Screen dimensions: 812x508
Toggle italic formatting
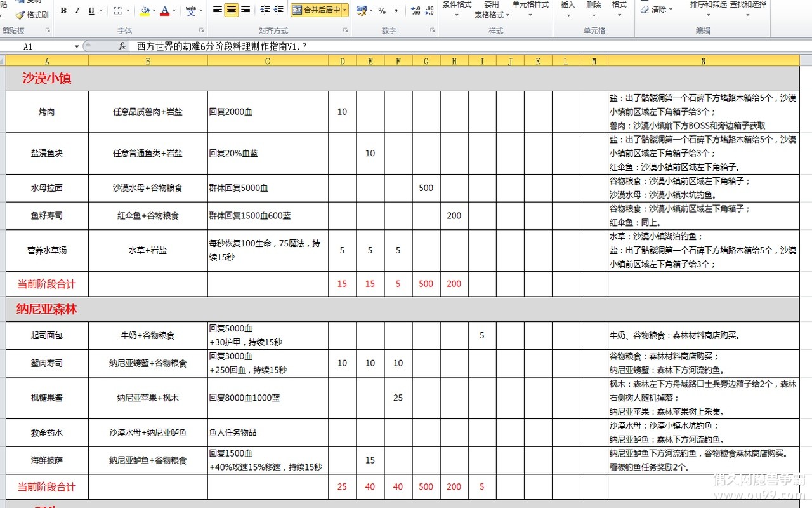[77, 10]
